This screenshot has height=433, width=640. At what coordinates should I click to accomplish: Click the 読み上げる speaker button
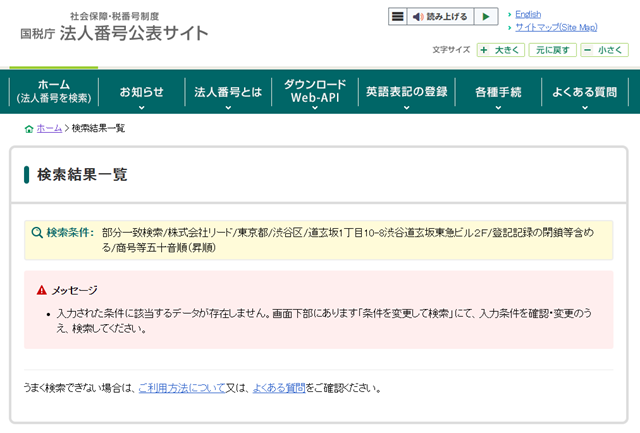click(x=440, y=17)
